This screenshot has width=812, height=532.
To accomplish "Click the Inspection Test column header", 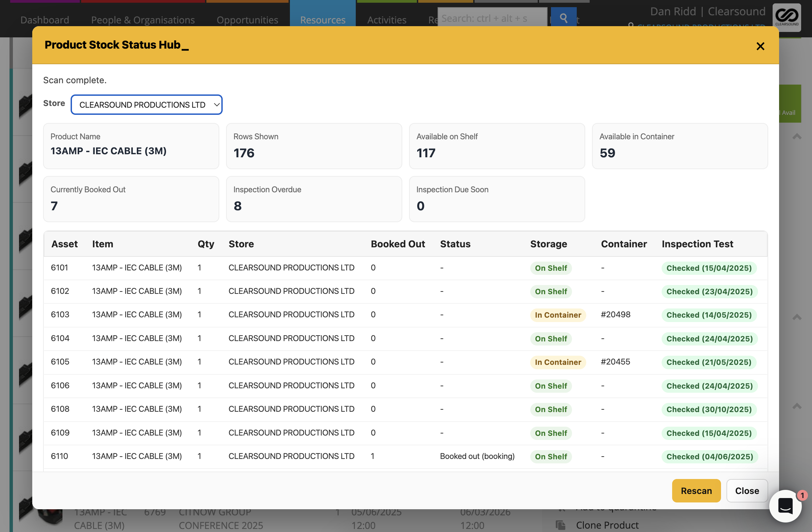I will click(697, 244).
